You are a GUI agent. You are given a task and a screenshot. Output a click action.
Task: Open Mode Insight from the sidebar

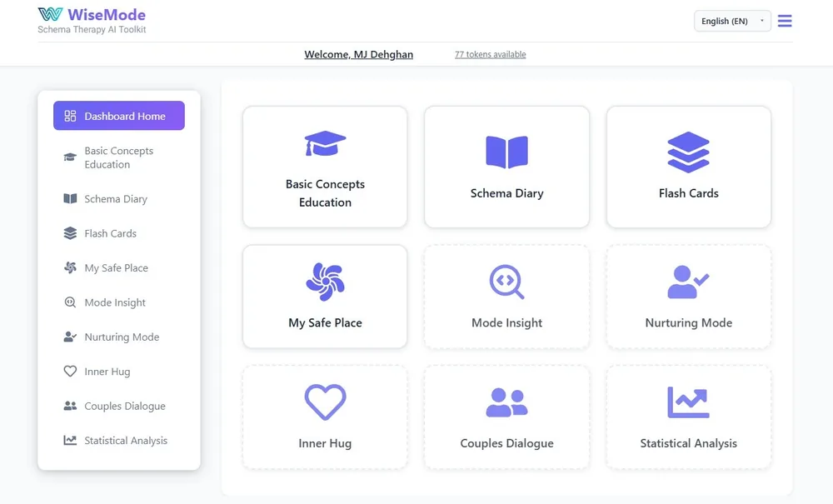tap(119, 302)
